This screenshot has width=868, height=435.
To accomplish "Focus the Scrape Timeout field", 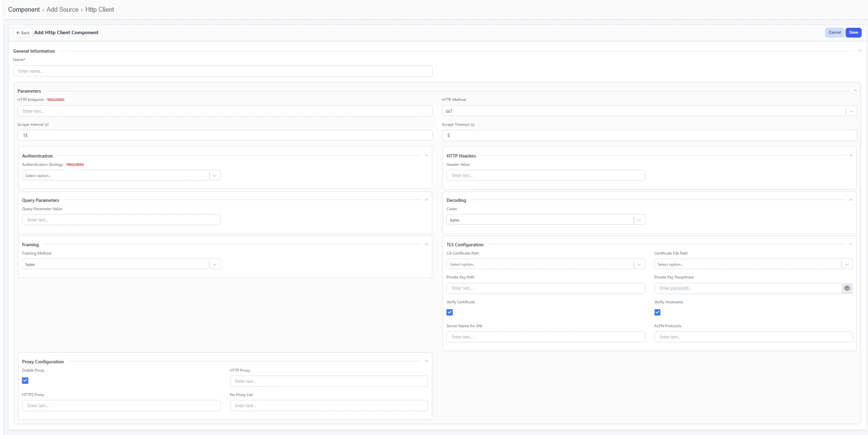I will point(649,136).
